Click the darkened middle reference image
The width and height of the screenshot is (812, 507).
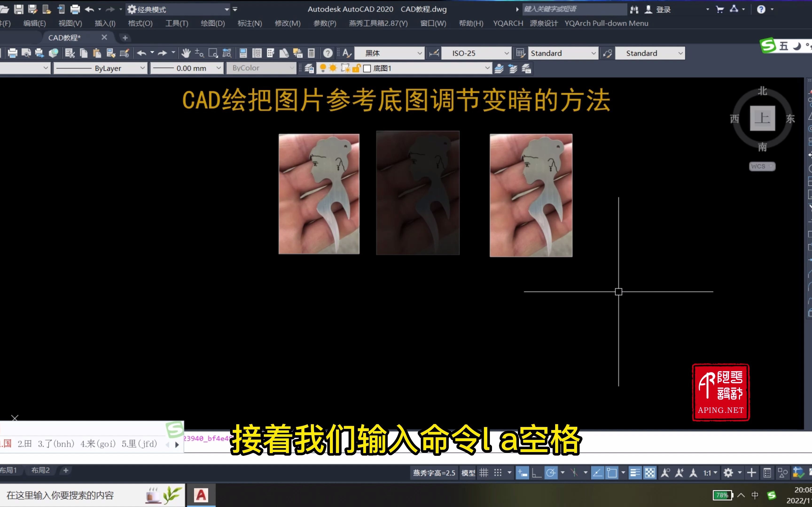click(418, 194)
